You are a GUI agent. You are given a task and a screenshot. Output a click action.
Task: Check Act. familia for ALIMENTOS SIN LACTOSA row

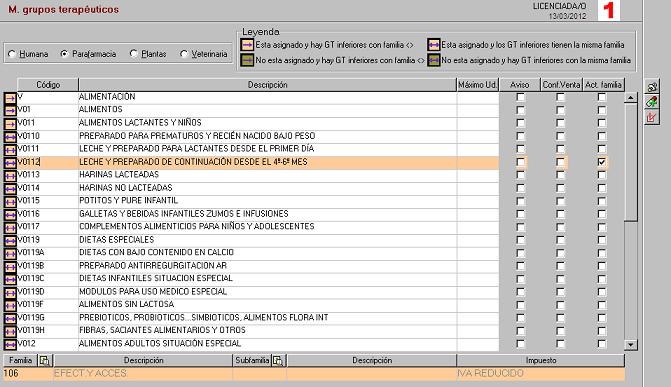(602, 305)
